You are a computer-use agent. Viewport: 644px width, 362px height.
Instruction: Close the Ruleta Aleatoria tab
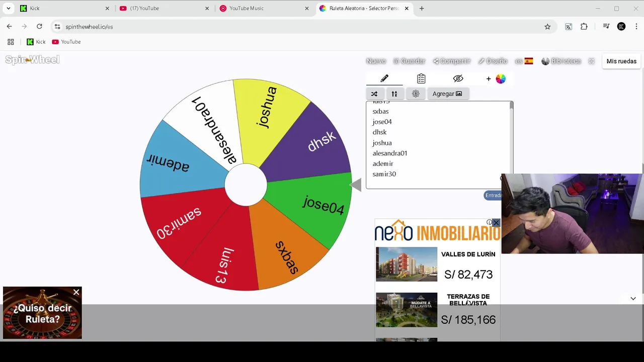click(407, 9)
